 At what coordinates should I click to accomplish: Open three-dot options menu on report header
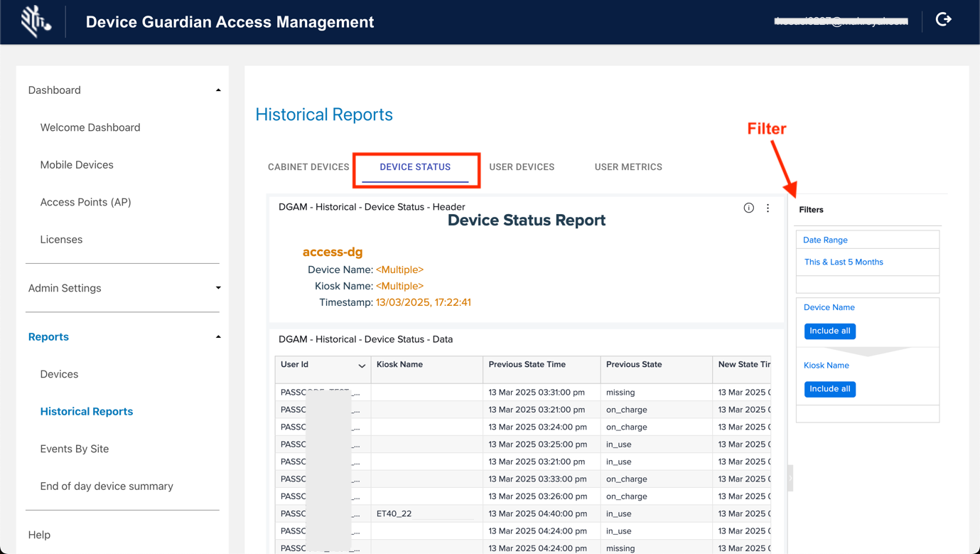coord(768,208)
